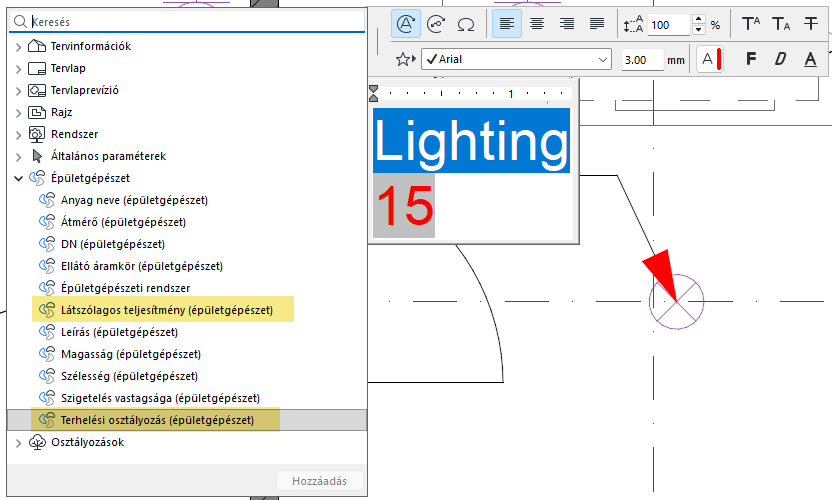Image resolution: width=832 pixels, height=500 pixels.
Task: Open the favorites star menu
Action: point(406,59)
